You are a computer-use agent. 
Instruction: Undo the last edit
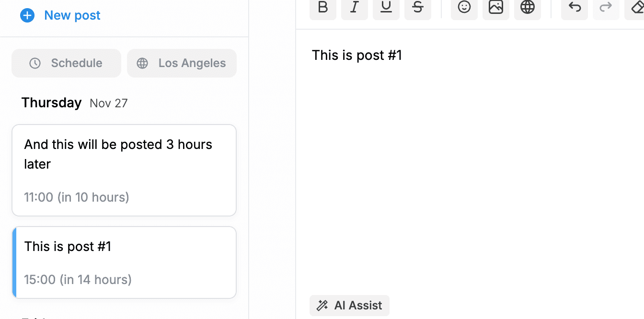pyautogui.click(x=575, y=8)
